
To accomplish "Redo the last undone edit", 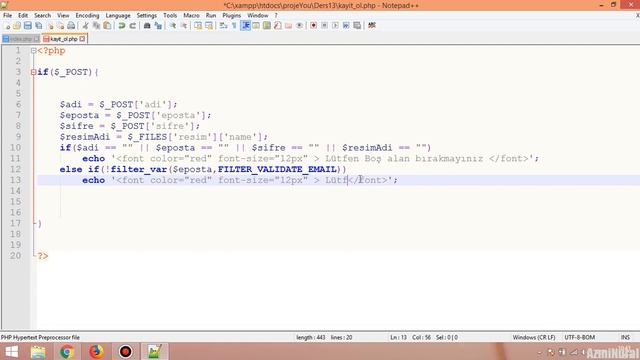I will click(x=132, y=26).
